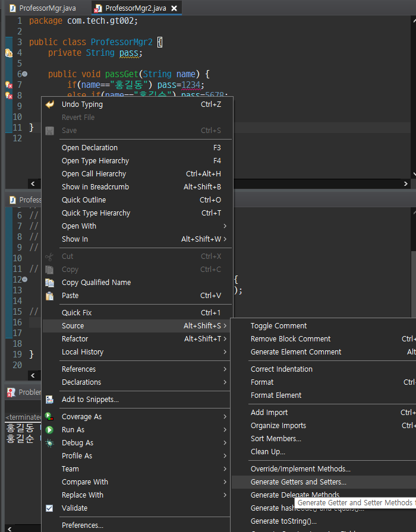
Task: Open Quick Fix from the context menu
Action: click(77, 313)
